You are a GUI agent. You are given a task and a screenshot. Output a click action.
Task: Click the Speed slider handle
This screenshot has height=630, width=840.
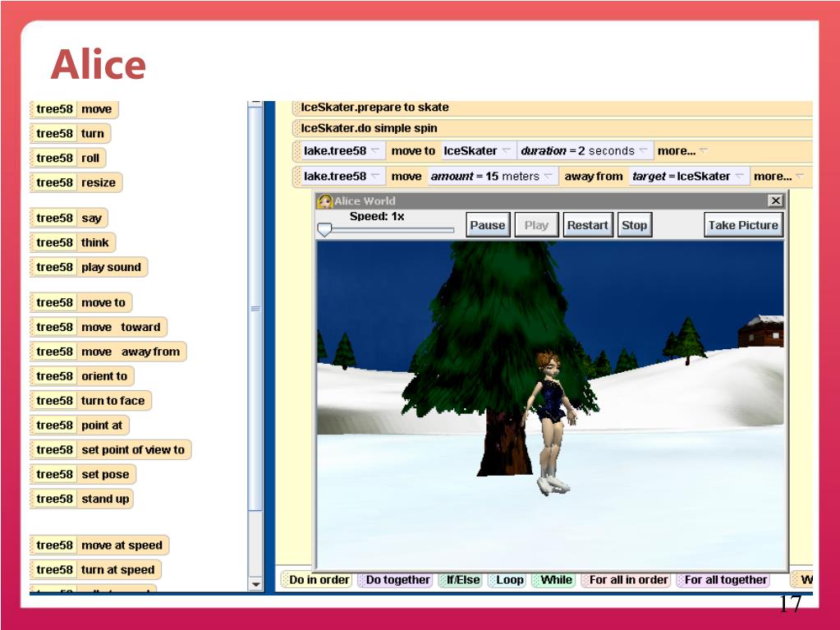click(x=324, y=230)
